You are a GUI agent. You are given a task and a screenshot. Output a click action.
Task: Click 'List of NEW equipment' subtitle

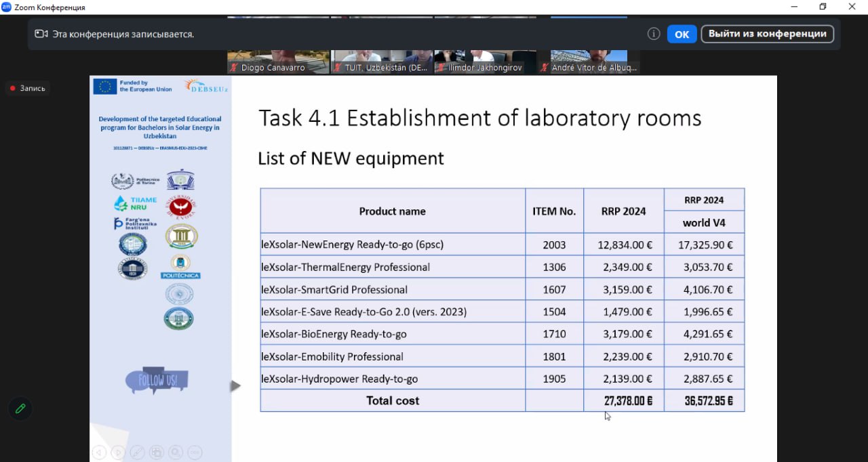pyautogui.click(x=351, y=159)
